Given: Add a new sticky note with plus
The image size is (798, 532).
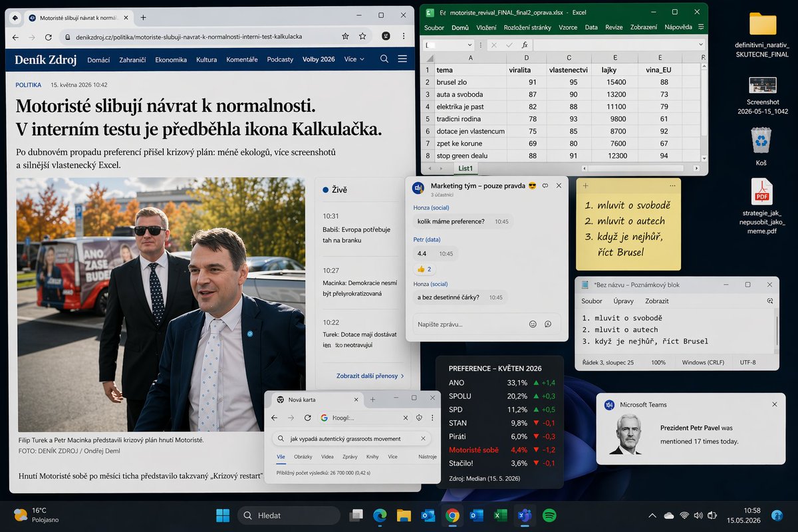Looking at the screenshot, I should coord(586,186).
